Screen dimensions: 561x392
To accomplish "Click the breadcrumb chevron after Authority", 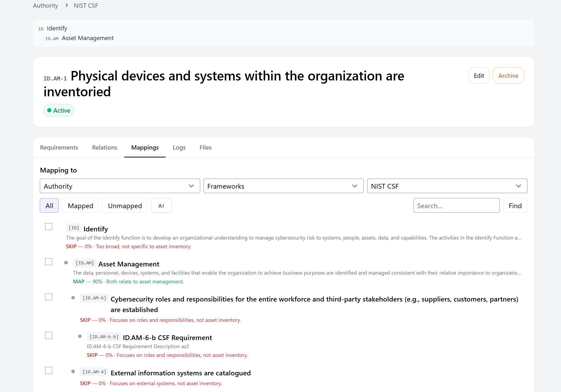I will point(67,5).
